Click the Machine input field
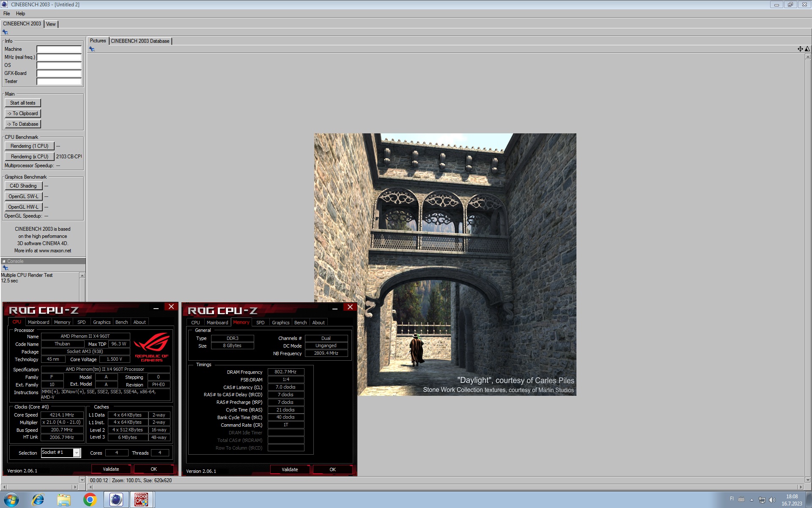Viewport: 812px width, 508px height. coord(59,49)
